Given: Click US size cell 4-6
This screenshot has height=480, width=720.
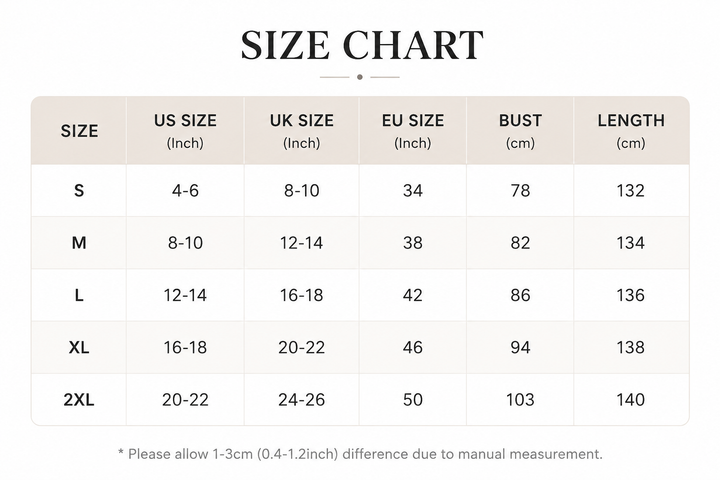Looking at the screenshot, I should tap(185, 190).
